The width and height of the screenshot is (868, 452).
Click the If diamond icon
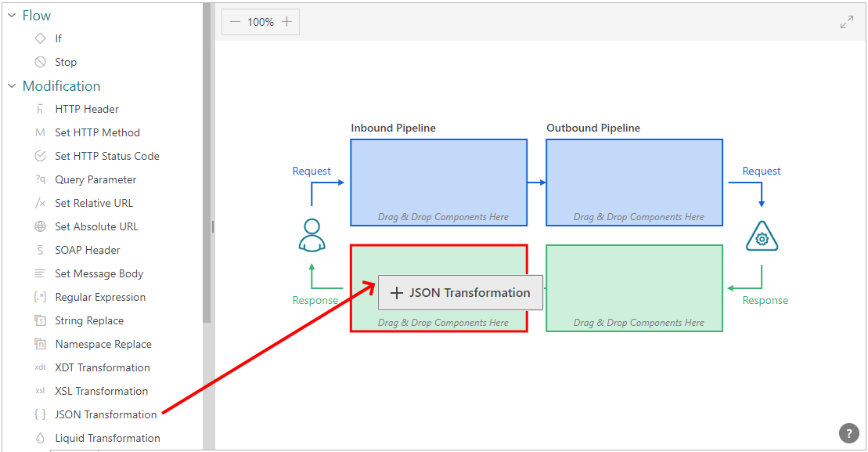point(40,38)
